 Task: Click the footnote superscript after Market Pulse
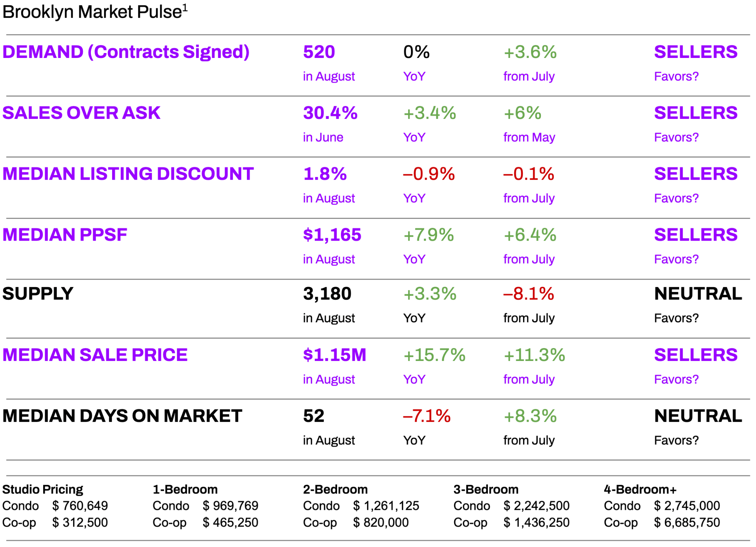[x=185, y=8]
